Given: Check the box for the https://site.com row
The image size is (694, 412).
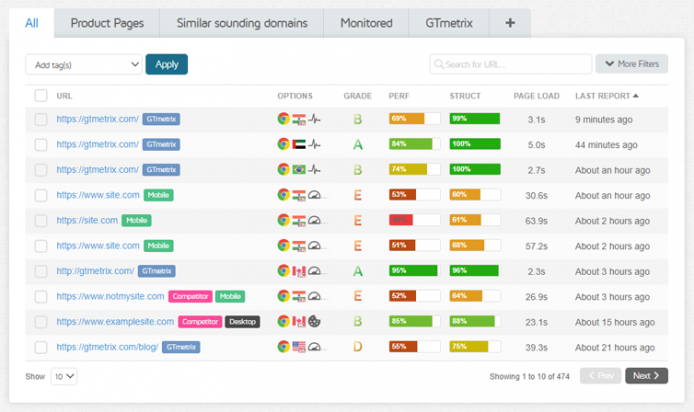Looking at the screenshot, I should click(x=41, y=220).
